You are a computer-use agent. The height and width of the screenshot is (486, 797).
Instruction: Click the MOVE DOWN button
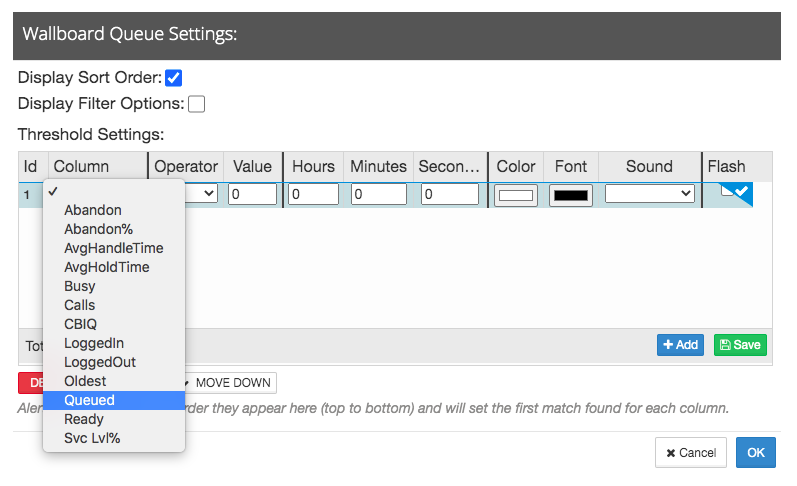231,383
